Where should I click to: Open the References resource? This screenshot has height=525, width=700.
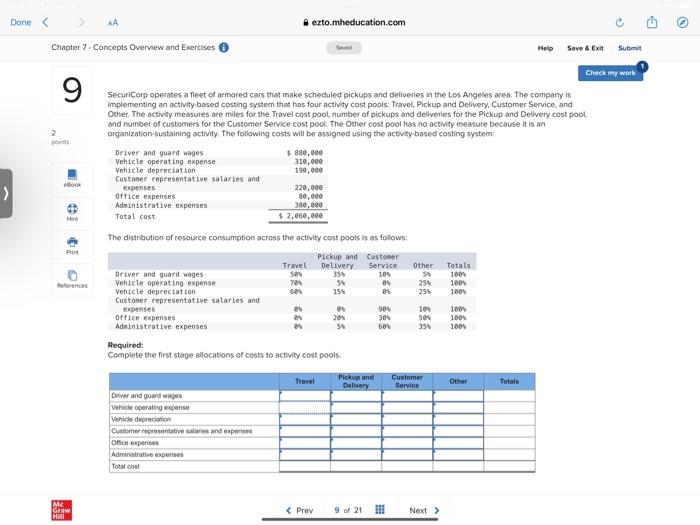pos(72,279)
